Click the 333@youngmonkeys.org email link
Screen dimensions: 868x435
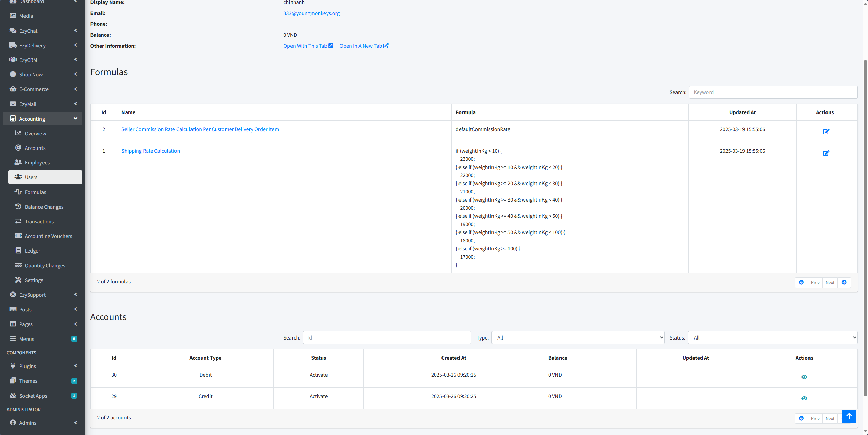pyautogui.click(x=312, y=13)
